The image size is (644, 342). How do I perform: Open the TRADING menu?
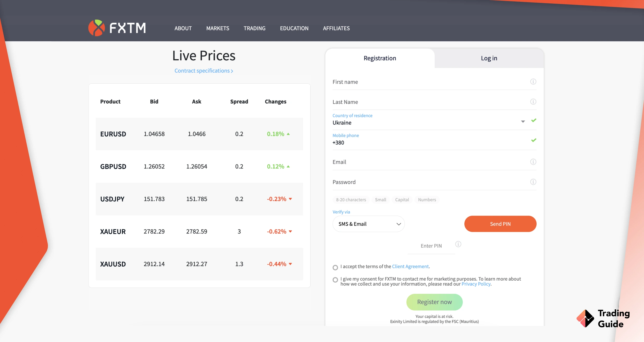pos(254,28)
